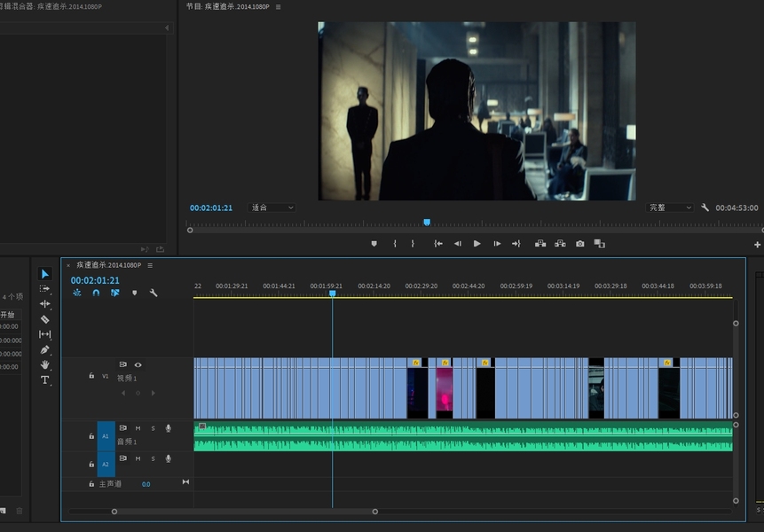Select the Razor tool
The height and width of the screenshot is (532, 764).
point(45,320)
